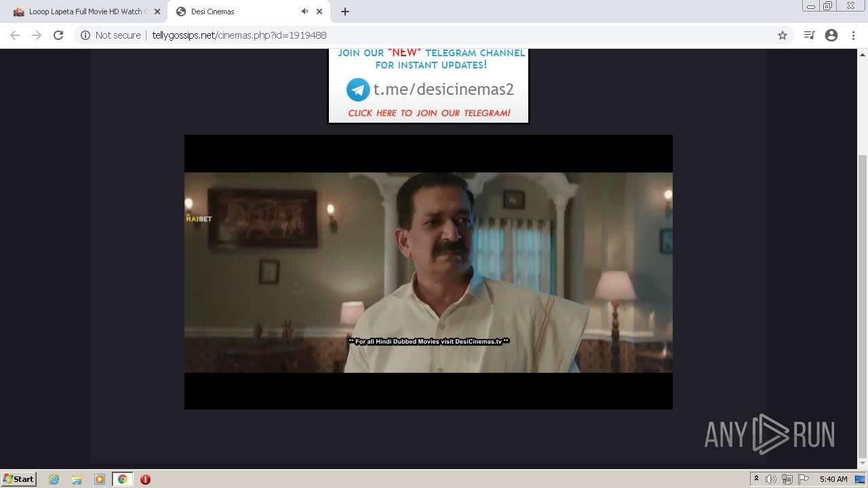868x488 pixels.
Task: Click the scrollbar up arrow
Action: (863, 54)
